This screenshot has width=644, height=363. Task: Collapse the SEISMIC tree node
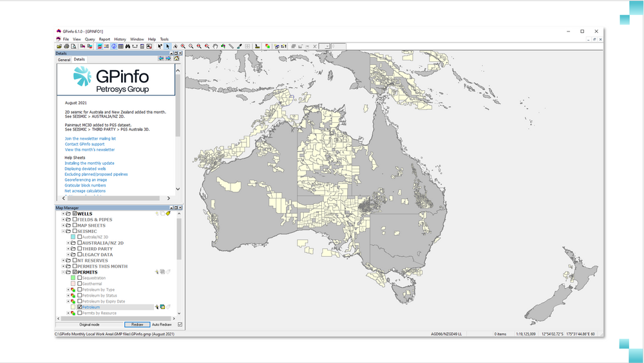coord(63,231)
